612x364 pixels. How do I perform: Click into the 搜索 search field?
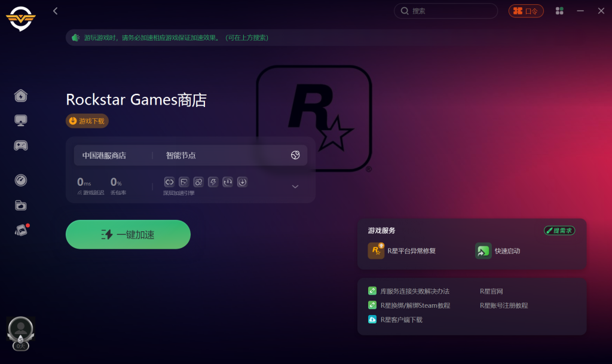[x=446, y=11]
